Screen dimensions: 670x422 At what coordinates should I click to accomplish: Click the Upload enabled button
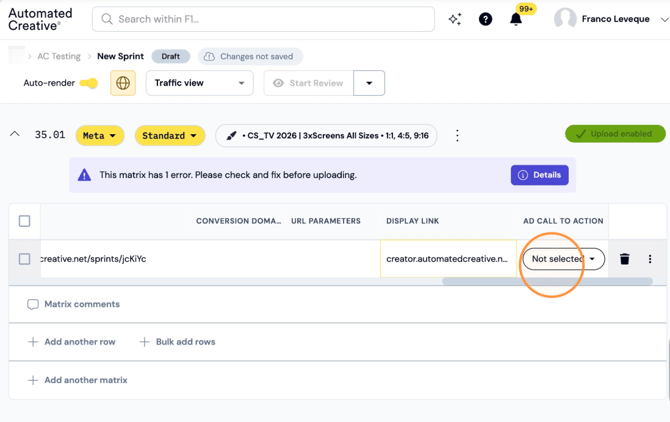615,134
